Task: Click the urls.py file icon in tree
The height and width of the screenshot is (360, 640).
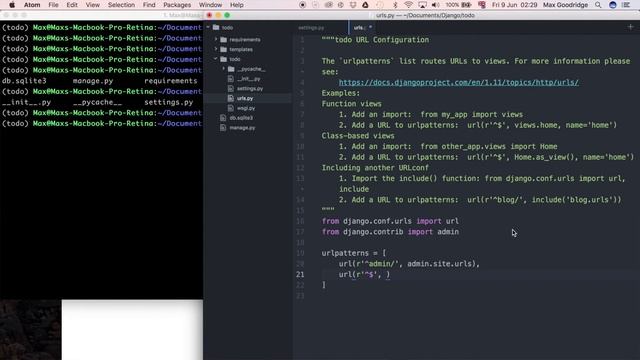Action: point(231,98)
